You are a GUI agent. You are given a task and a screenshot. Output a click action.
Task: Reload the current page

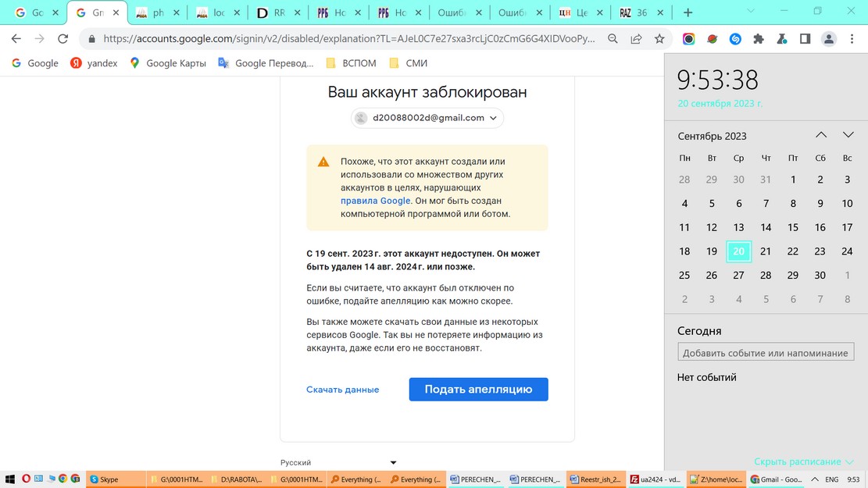tap(63, 39)
